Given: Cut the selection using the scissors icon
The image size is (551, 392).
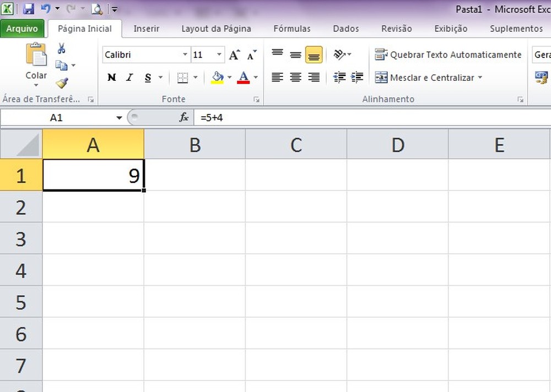Looking at the screenshot, I should pos(62,48).
